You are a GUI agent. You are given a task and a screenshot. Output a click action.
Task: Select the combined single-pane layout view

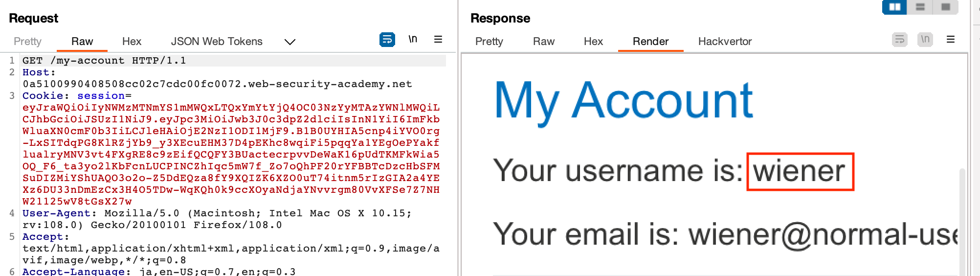click(x=945, y=7)
